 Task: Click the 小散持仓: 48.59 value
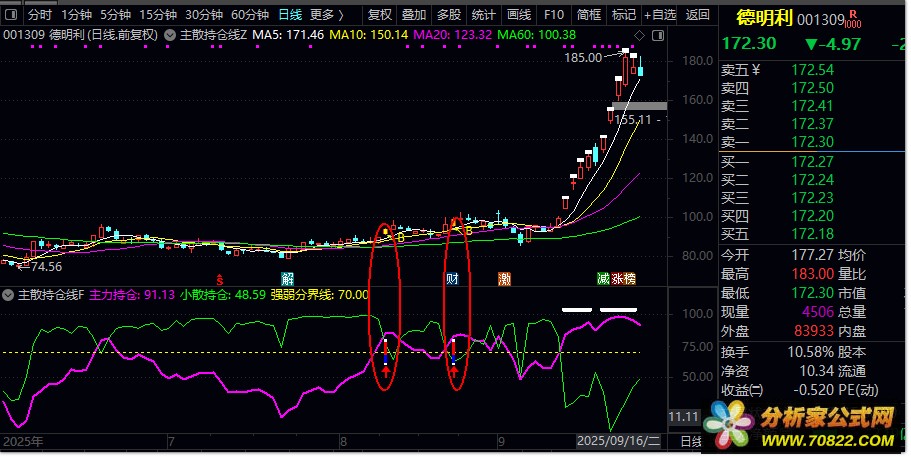(x=223, y=295)
